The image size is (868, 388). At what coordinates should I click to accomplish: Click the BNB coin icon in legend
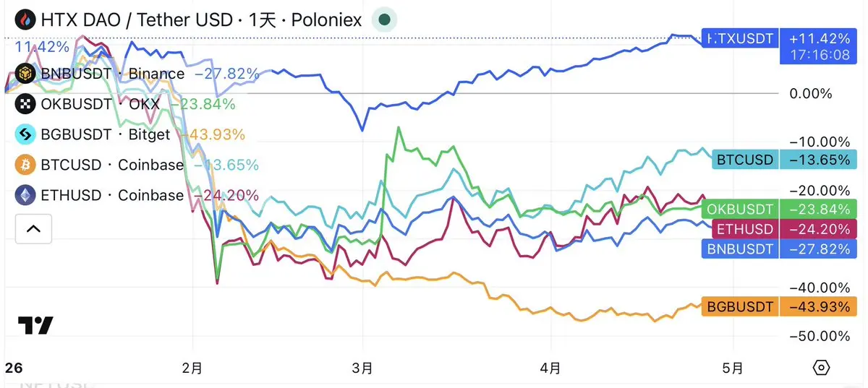pos(26,73)
